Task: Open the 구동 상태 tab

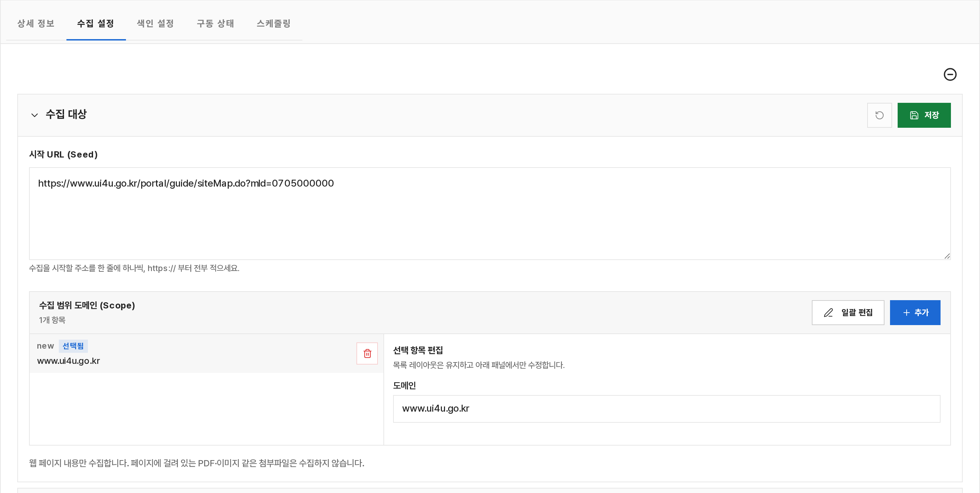Action: (x=215, y=24)
